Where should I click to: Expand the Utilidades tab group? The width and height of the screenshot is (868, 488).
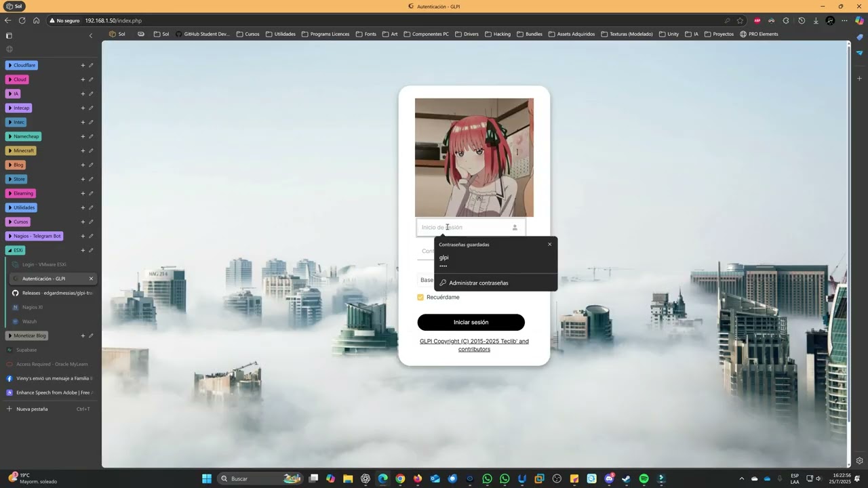[x=22, y=207]
